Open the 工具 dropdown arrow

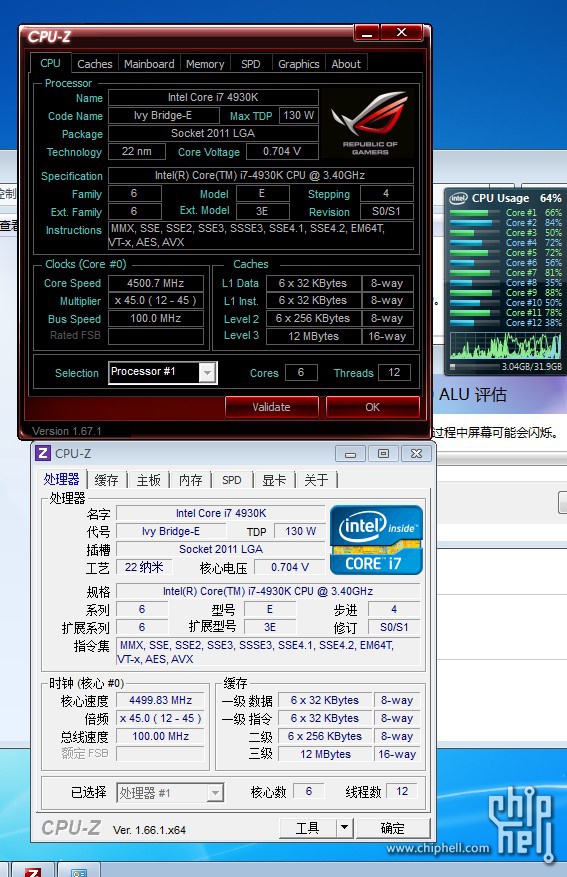344,827
